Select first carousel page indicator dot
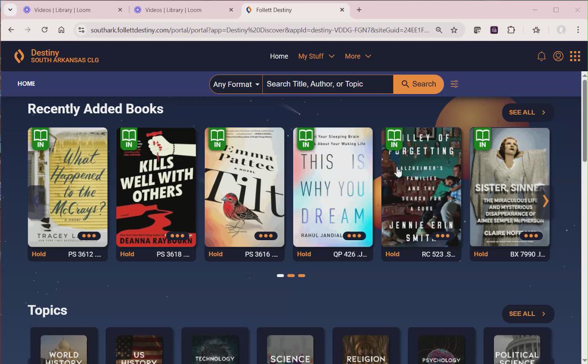588x364 pixels. tap(280, 276)
